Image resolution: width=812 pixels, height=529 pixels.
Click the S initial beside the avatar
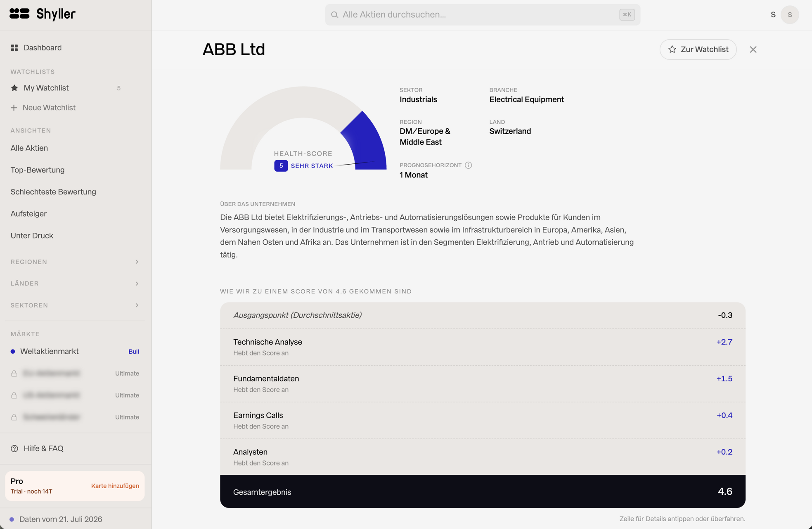773,15
